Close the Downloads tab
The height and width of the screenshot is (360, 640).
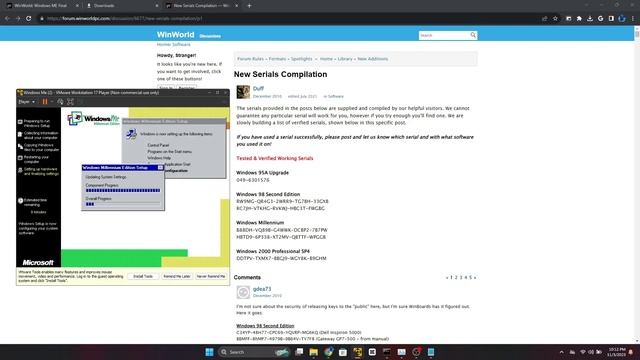(x=157, y=6)
